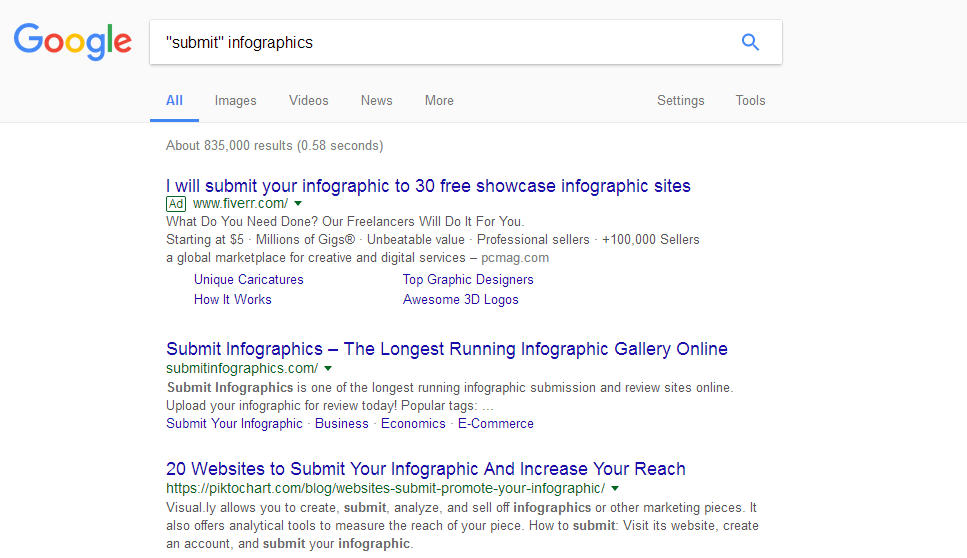
Task: Click the www.fiverr.com/ green URL
Action: coord(241,203)
